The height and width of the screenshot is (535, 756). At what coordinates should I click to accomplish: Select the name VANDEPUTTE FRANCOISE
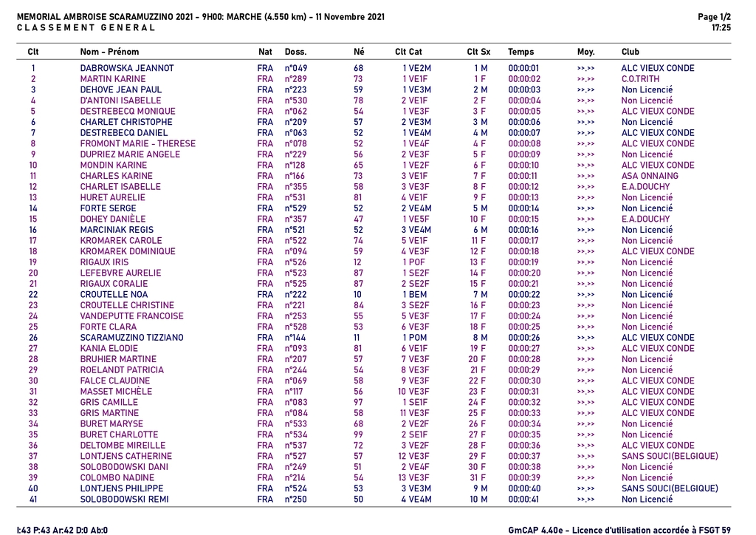132,316
